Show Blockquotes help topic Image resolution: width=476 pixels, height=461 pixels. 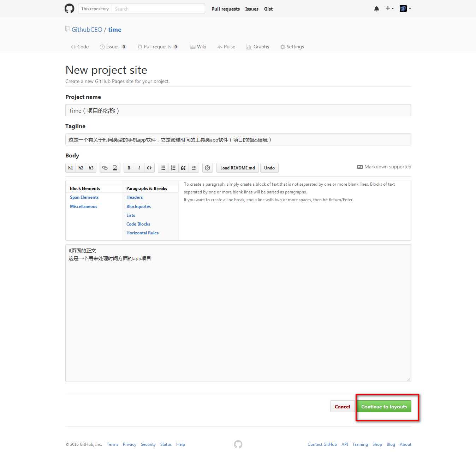tap(138, 206)
